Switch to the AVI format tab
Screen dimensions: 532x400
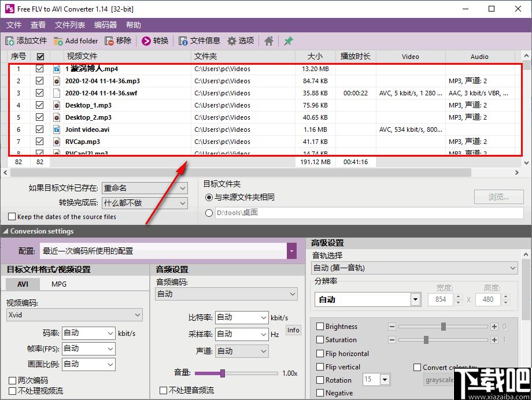click(23, 284)
